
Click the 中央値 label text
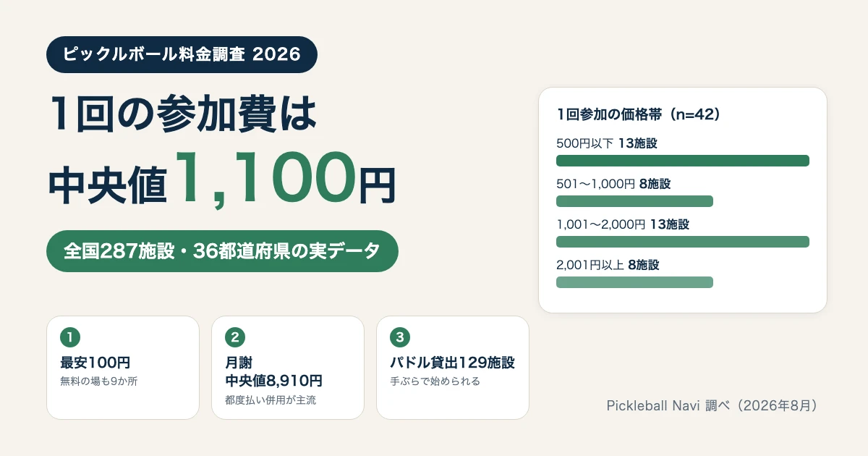coord(109,186)
